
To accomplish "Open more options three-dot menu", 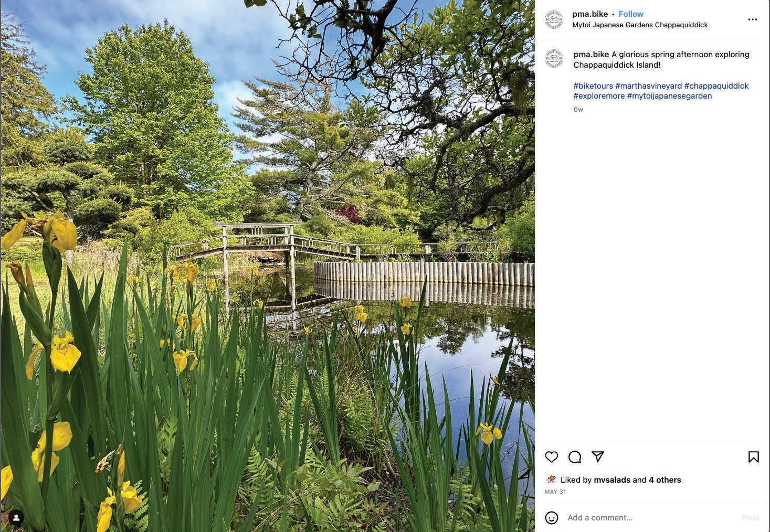I will point(753,19).
